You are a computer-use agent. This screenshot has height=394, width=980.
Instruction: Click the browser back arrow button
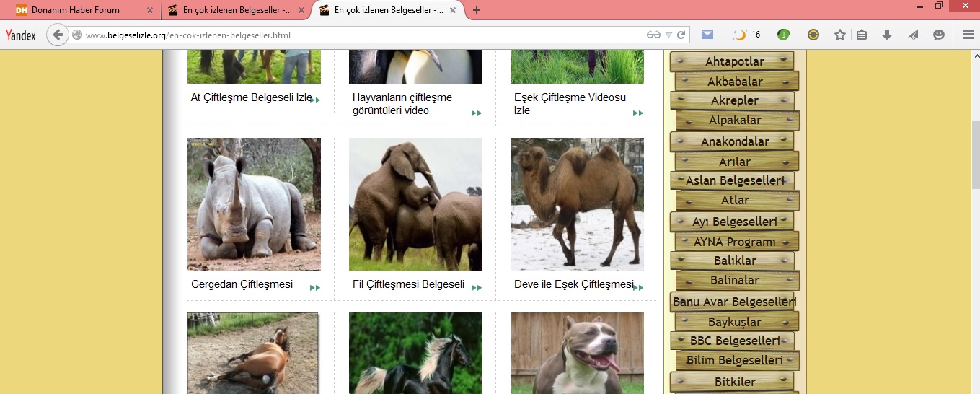coord(57,35)
